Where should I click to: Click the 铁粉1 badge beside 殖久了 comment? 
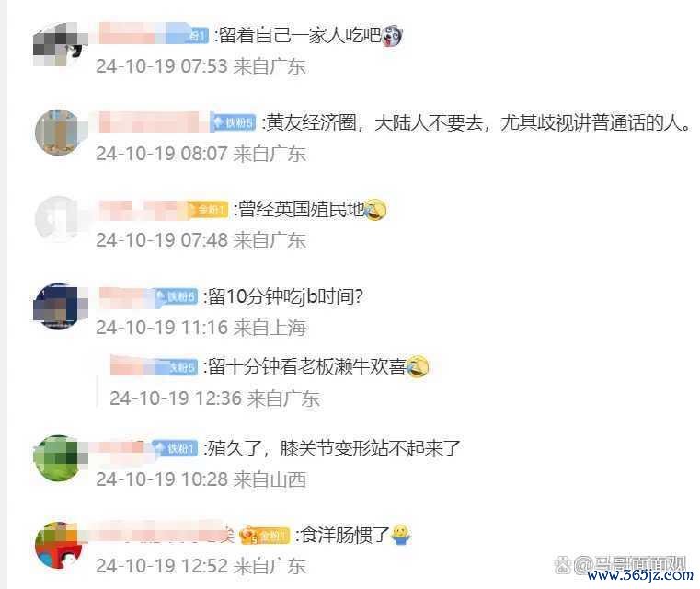coord(176,448)
